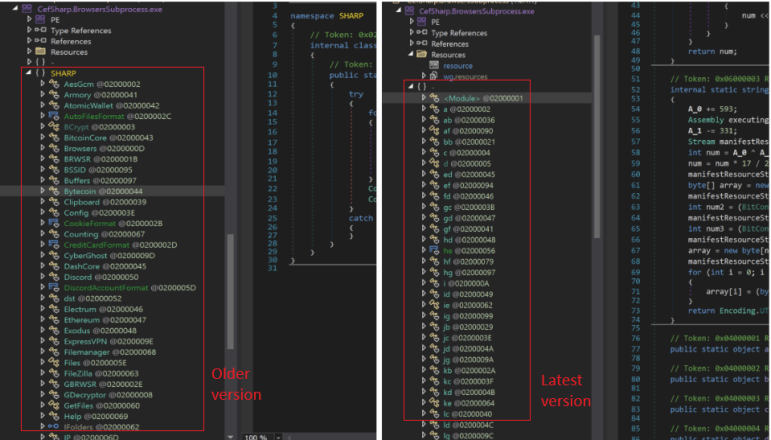The height and width of the screenshot is (440, 771).
Task: Click the class icon beside <Module>
Action: 434,98
